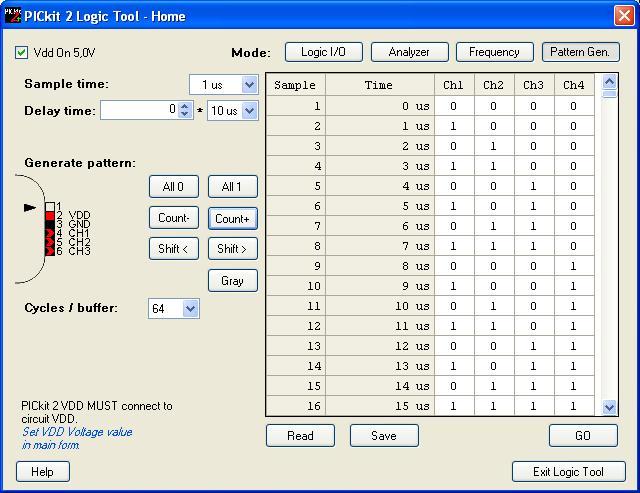Increase the Delay time value

(185, 106)
